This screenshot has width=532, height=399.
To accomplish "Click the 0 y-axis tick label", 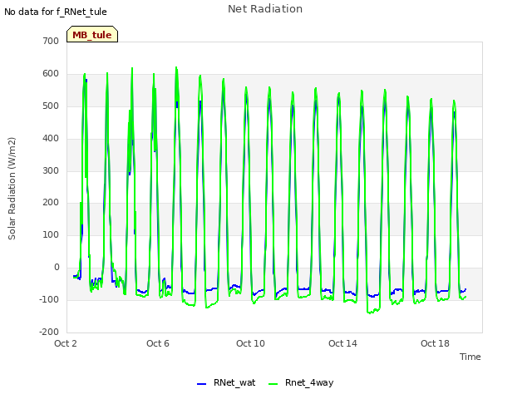I will click(x=57, y=268).
